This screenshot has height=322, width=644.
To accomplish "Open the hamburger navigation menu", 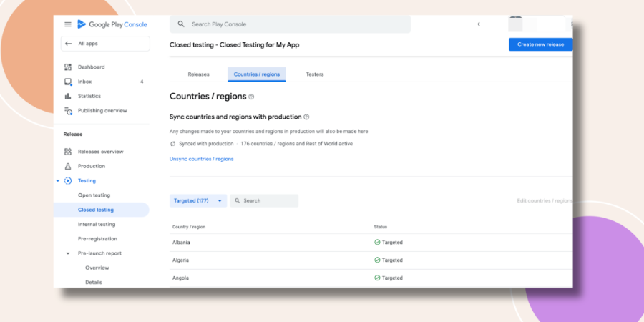I will [x=68, y=24].
